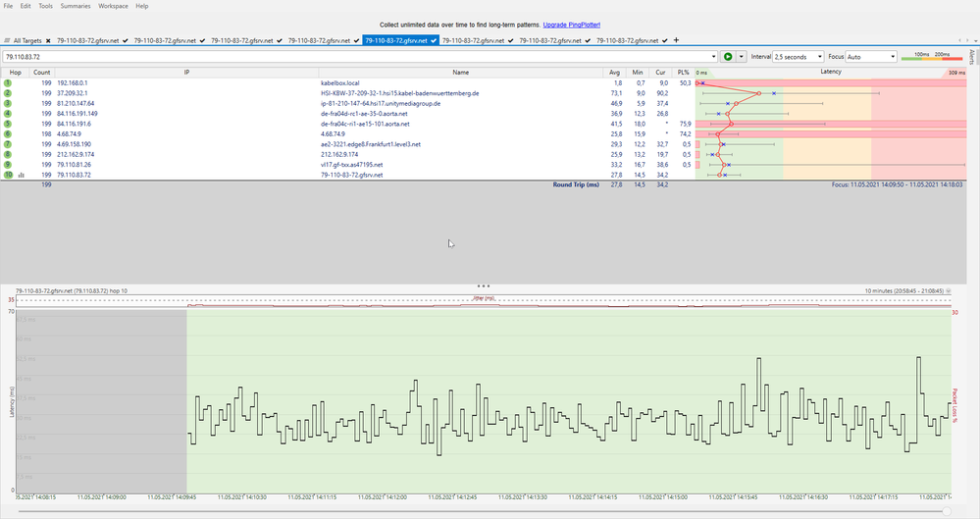Click the green start trace button
This screenshot has height=519, width=980.
pyautogui.click(x=727, y=57)
